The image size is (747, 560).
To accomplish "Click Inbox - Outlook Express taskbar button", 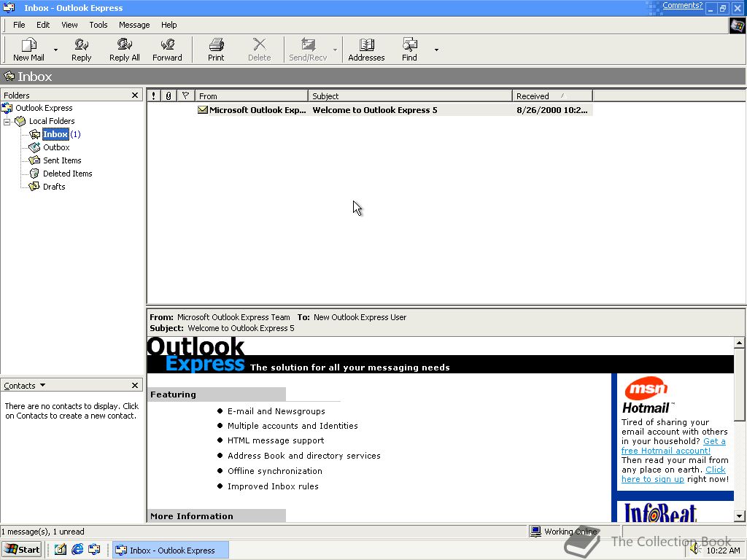I will click(171, 550).
